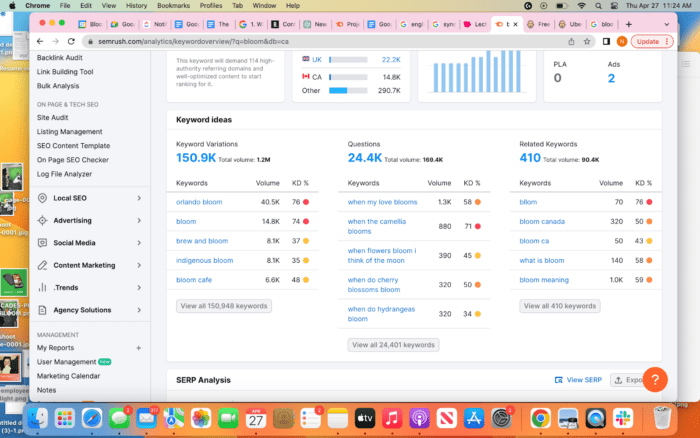
Task: Click the Agency Solutions document icon
Action: click(42, 310)
